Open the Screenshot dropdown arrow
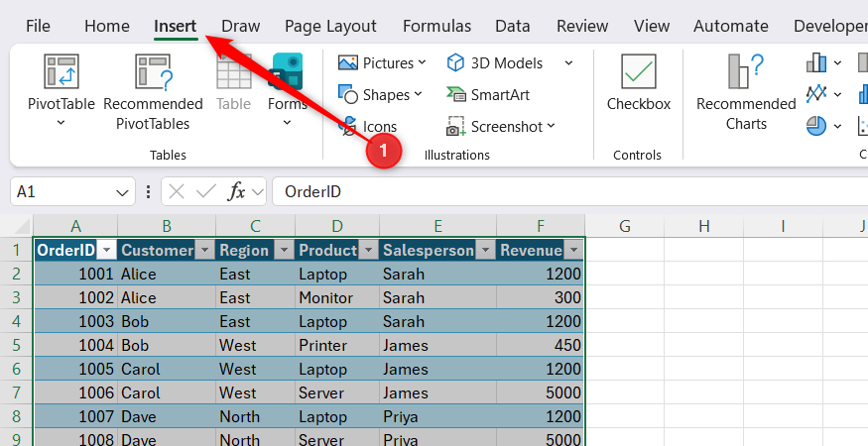868x446 pixels. coord(551,126)
